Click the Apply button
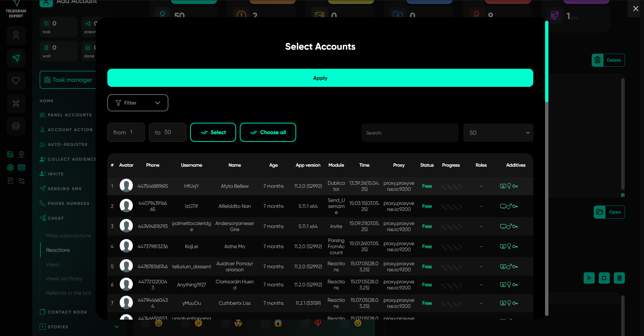 coord(320,78)
